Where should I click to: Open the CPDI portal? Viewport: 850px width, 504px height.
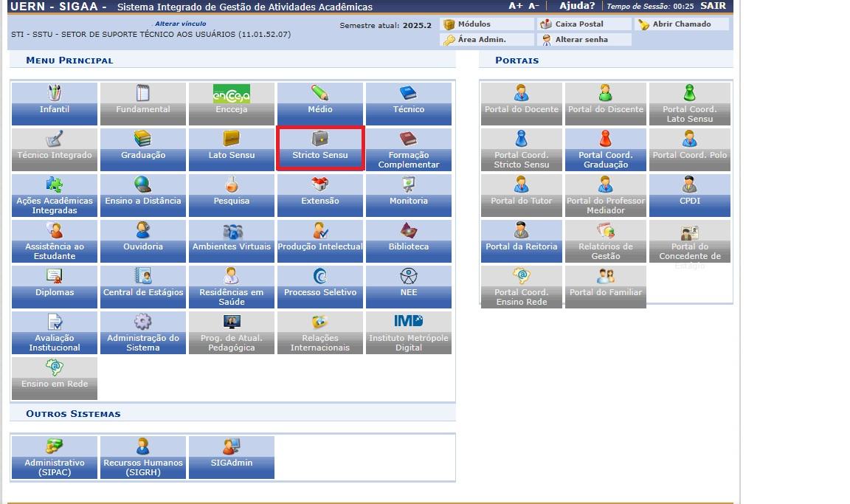pos(689,194)
